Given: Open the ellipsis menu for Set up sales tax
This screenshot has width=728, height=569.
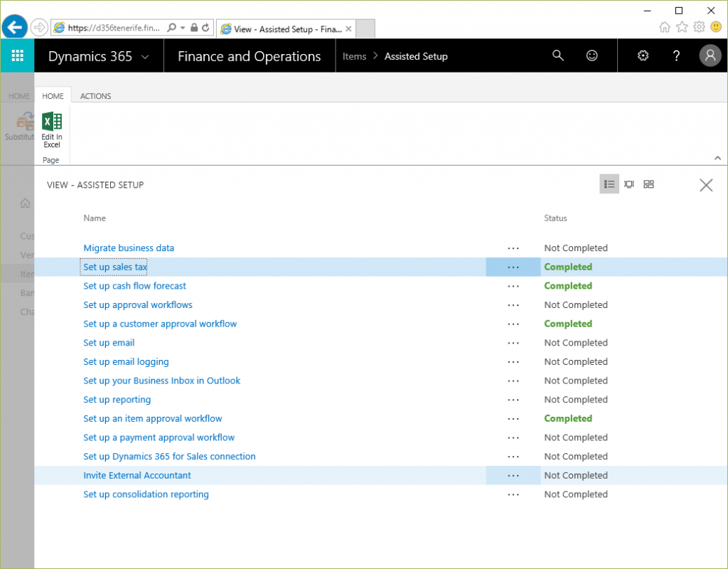Looking at the screenshot, I should click(513, 267).
